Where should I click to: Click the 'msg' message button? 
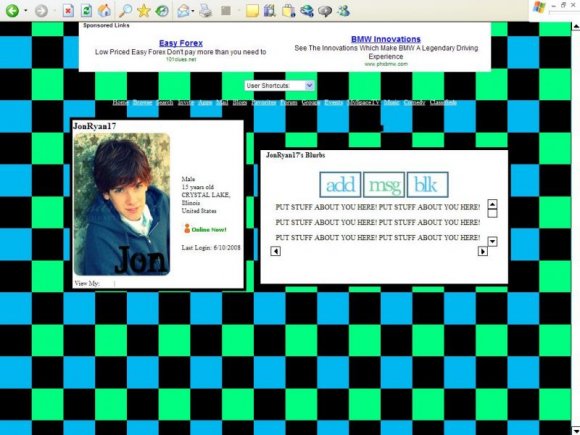click(384, 185)
